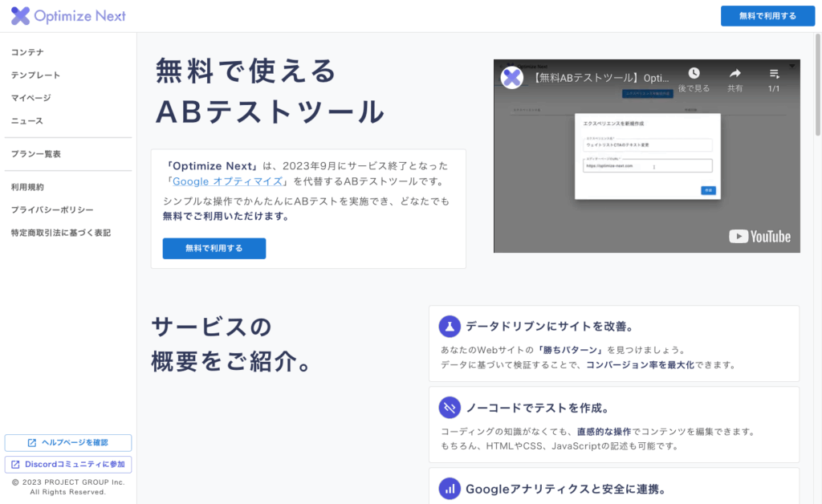Click the 直感的な操作 bold text
The height and width of the screenshot is (504, 822).
[x=604, y=431]
